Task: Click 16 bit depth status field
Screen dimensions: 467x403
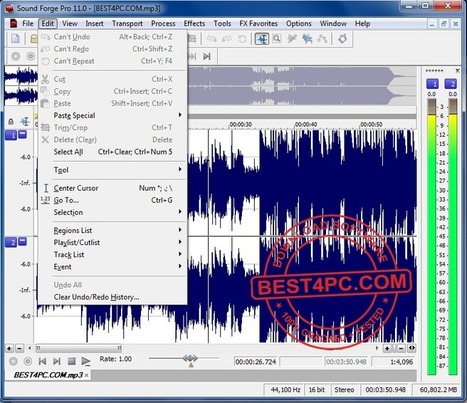Action: tap(316, 390)
